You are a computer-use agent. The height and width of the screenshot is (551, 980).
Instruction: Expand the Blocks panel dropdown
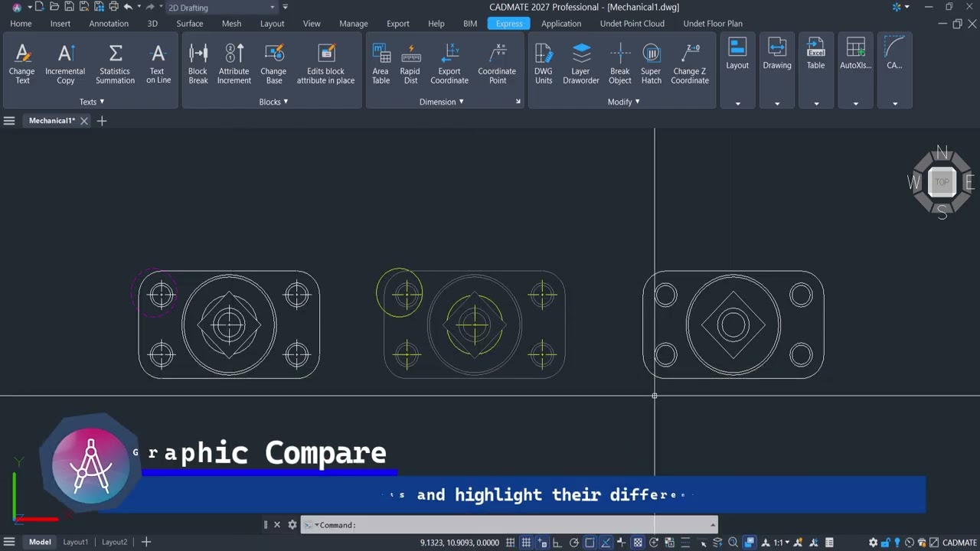[x=273, y=102]
